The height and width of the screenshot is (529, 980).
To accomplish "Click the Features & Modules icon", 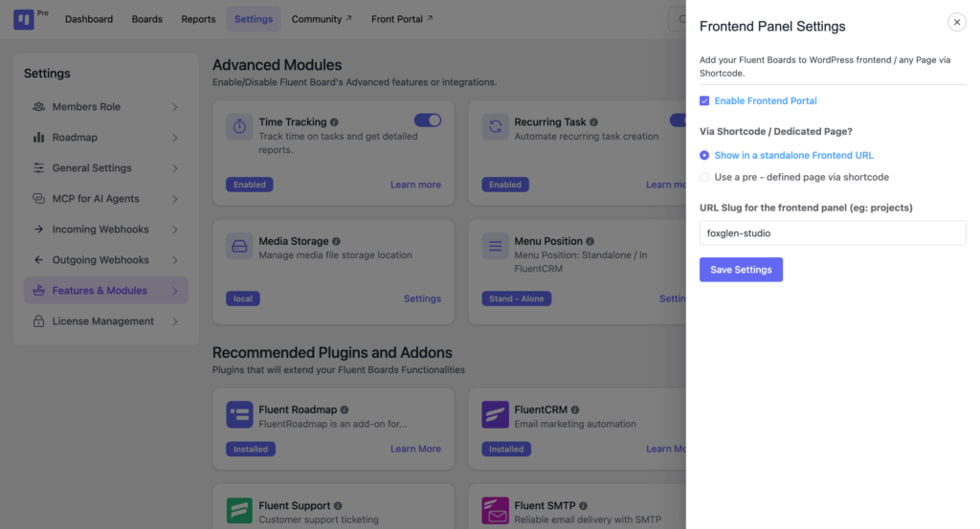I will pyautogui.click(x=38, y=291).
